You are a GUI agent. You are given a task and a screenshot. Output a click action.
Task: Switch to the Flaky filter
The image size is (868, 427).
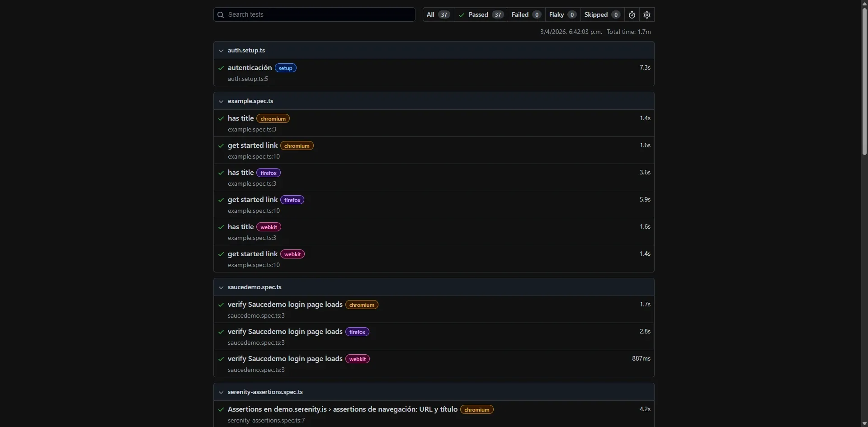pyautogui.click(x=562, y=15)
